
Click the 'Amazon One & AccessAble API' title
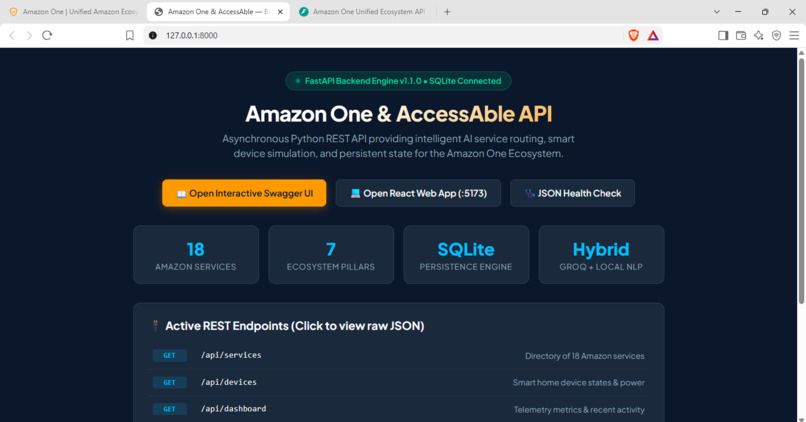(398, 114)
